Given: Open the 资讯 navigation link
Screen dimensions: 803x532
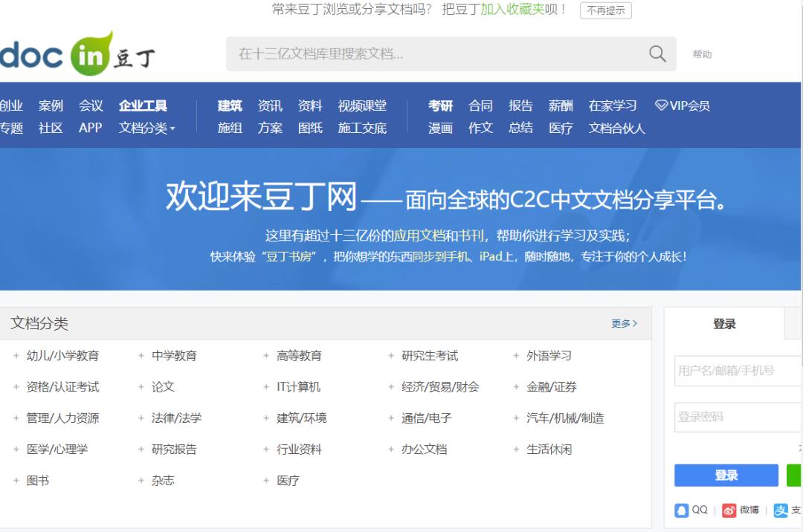Looking at the screenshot, I should [270, 106].
